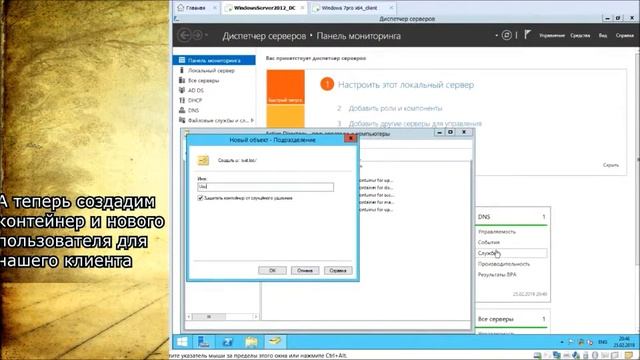Click the folder icon in new object dialog

click(203, 160)
